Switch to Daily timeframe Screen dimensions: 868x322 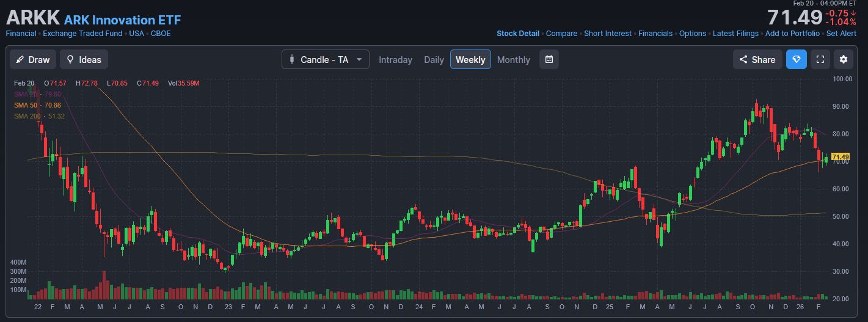[x=434, y=59]
